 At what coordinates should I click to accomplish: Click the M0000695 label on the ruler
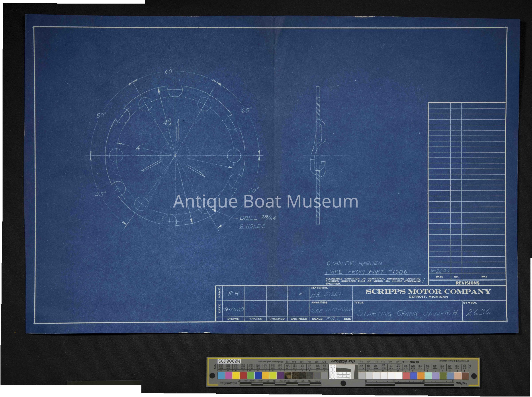(x=229, y=361)
